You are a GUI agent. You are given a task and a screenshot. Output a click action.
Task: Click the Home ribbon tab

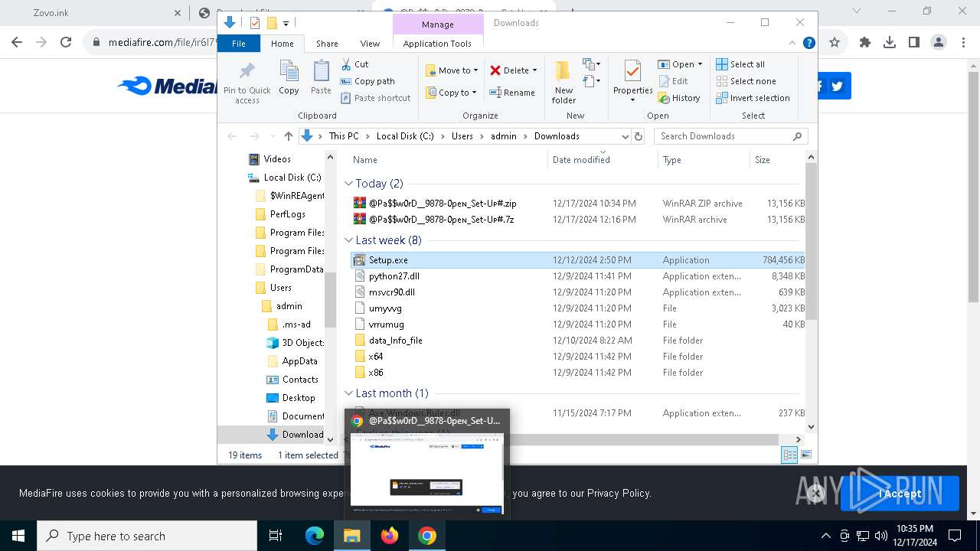point(283,44)
